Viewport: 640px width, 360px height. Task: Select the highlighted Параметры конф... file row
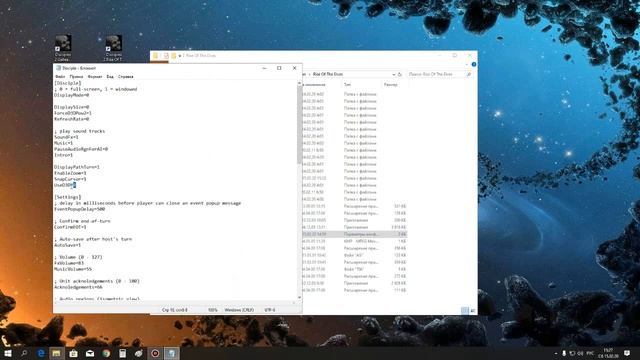(354, 234)
